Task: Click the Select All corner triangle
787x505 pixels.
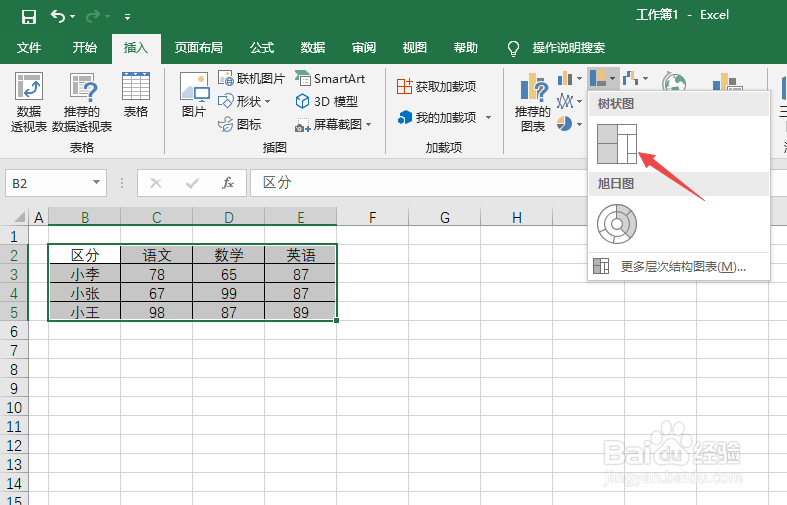Action: [19, 217]
